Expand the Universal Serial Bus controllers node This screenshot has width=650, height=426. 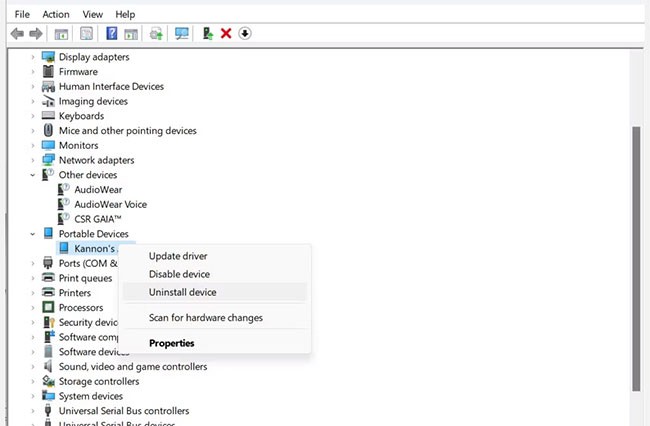tap(33, 411)
